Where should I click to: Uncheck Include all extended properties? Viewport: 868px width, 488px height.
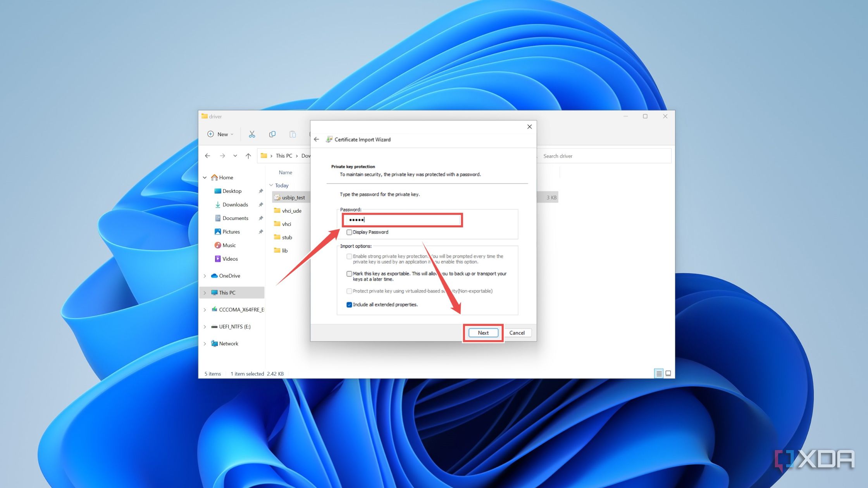point(349,305)
